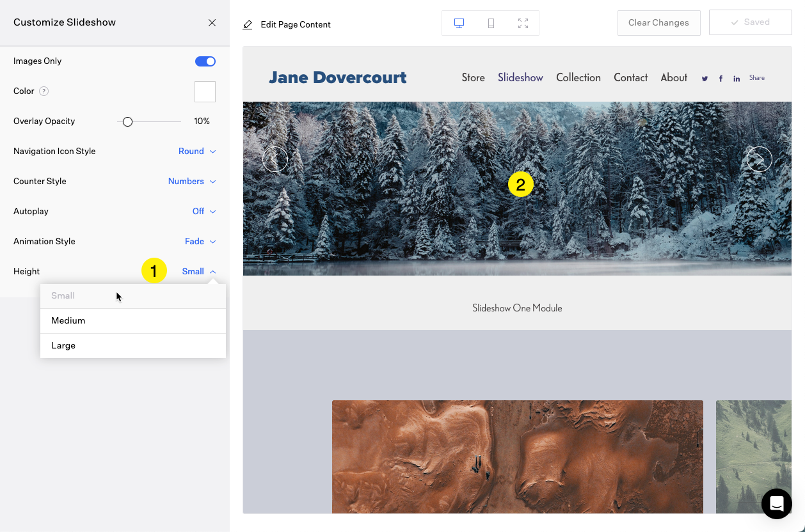Click the fullscreen preview icon
The image size is (805, 532).
click(x=523, y=23)
